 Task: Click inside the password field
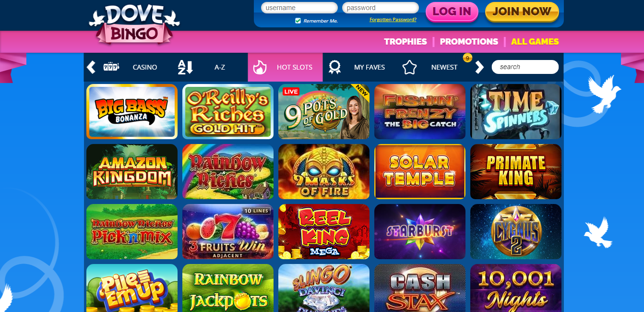click(381, 8)
